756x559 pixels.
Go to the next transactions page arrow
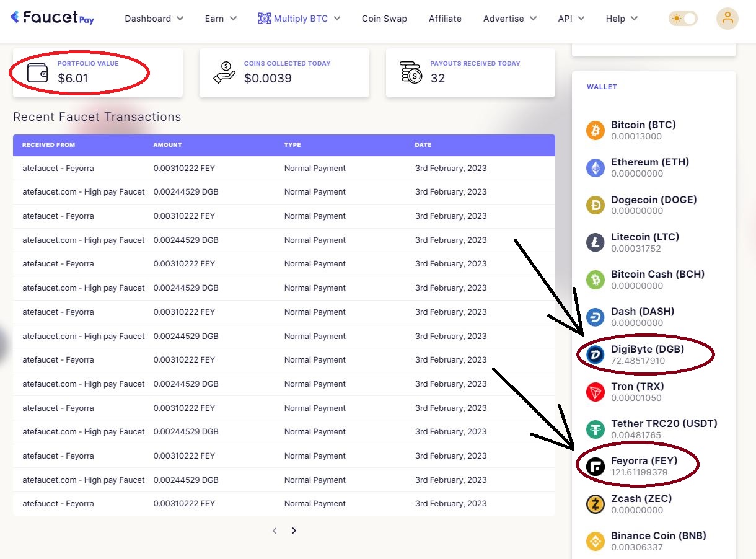click(x=294, y=530)
